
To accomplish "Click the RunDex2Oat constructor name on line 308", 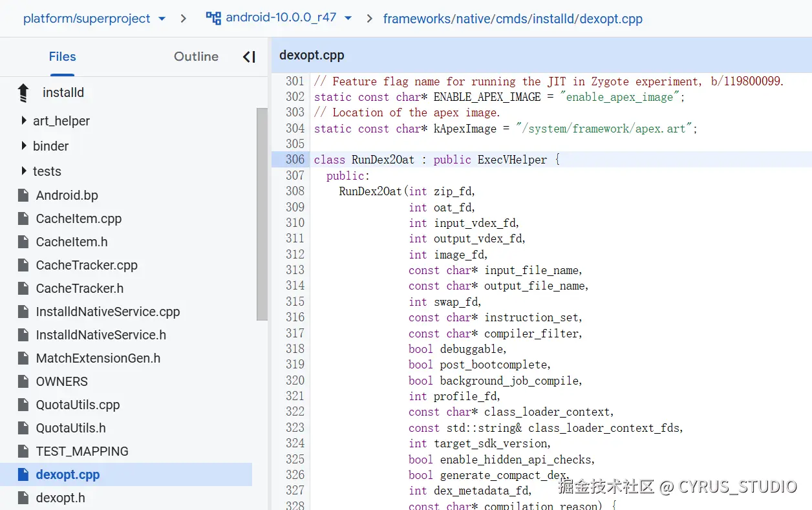I will click(370, 191).
